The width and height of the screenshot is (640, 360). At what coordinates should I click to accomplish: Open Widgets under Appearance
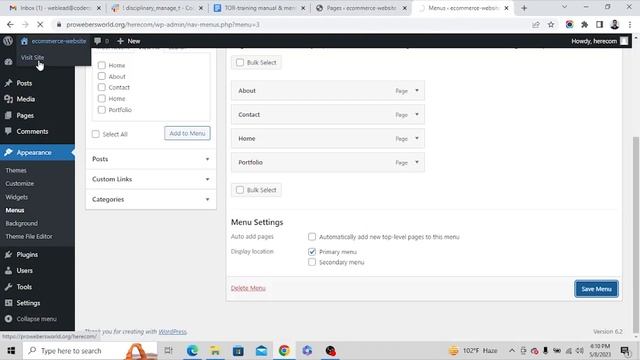[x=17, y=197]
